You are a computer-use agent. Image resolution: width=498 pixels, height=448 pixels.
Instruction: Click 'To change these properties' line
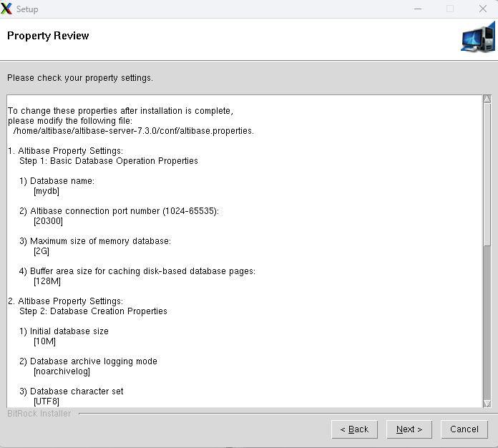120,111
